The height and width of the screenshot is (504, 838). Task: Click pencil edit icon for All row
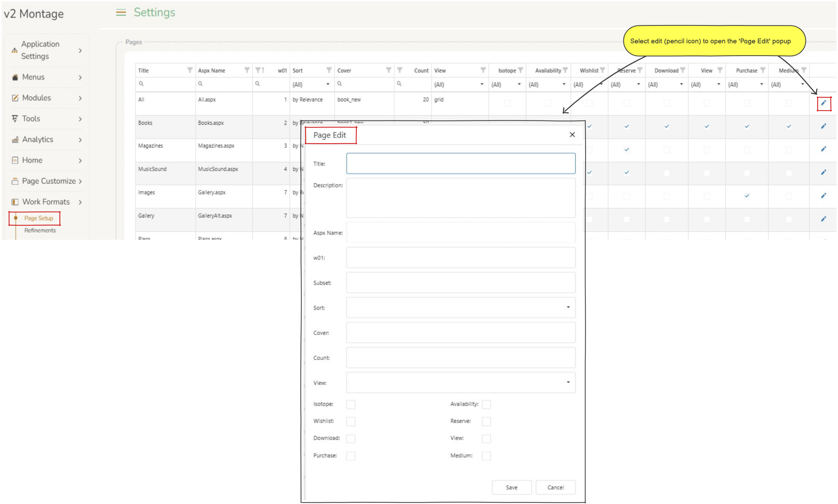point(823,103)
